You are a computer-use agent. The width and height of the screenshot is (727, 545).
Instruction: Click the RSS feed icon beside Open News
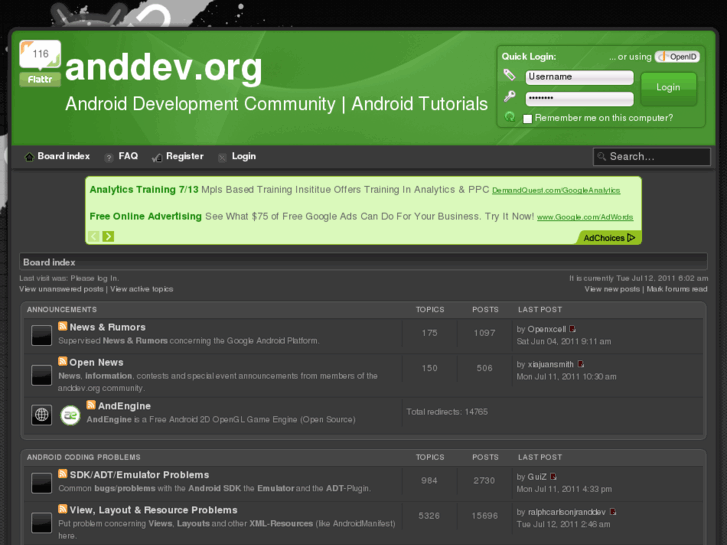pos(63,361)
